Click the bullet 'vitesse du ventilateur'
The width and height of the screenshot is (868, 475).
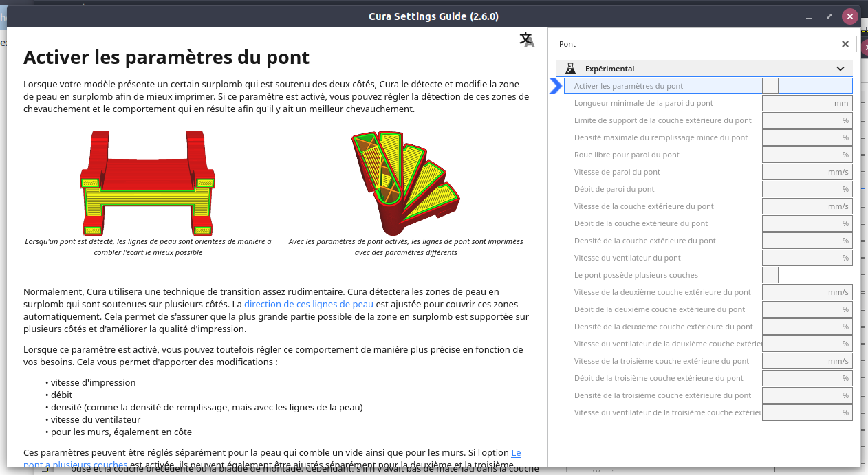pos(96,419)
